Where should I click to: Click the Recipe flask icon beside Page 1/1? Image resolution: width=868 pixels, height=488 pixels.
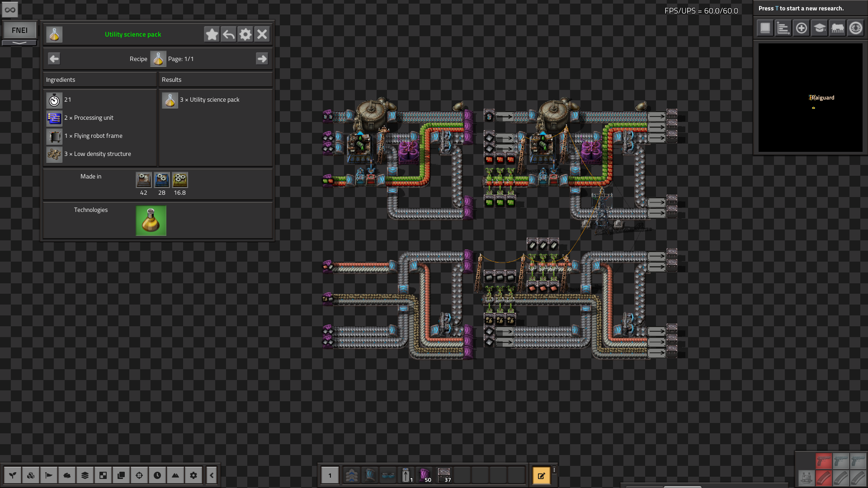(x=158, y=59)
